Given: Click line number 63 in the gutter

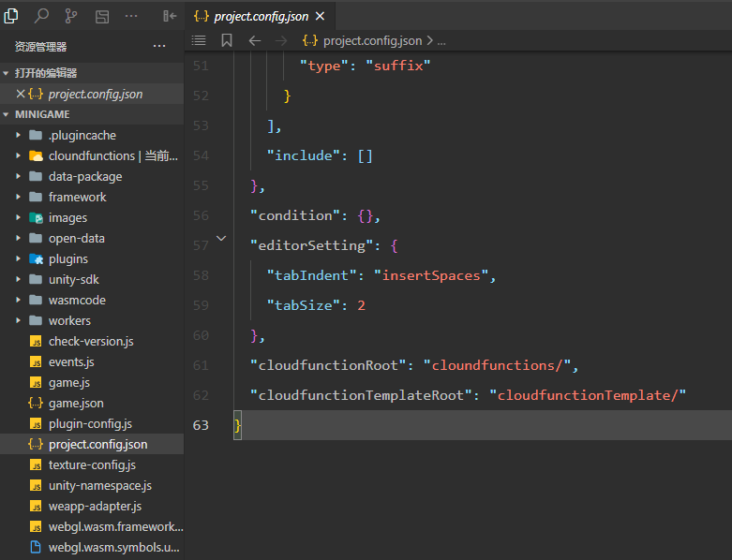Looking at the screenshot, I should (x=201, y=425).
